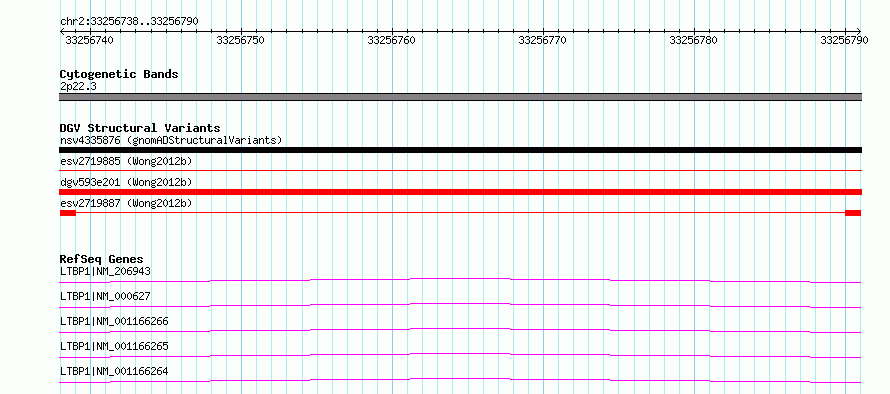Click the LTBP1|NM_001166264 transcript label
The height and width of the screenshot is (394, 890).
[x=114, y=372]
